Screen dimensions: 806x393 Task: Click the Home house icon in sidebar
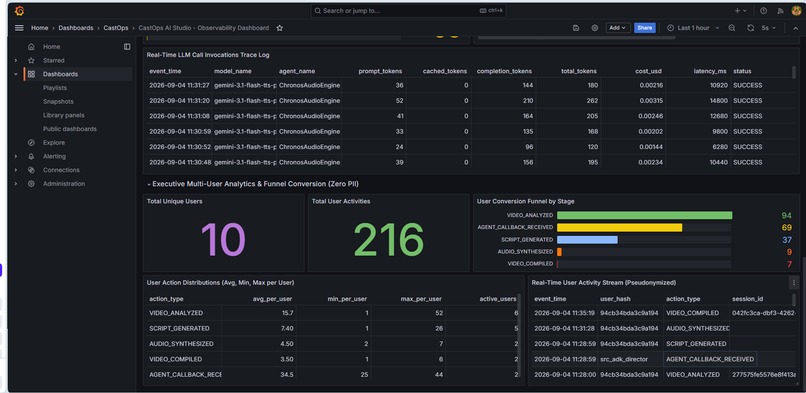coord(31,47)
